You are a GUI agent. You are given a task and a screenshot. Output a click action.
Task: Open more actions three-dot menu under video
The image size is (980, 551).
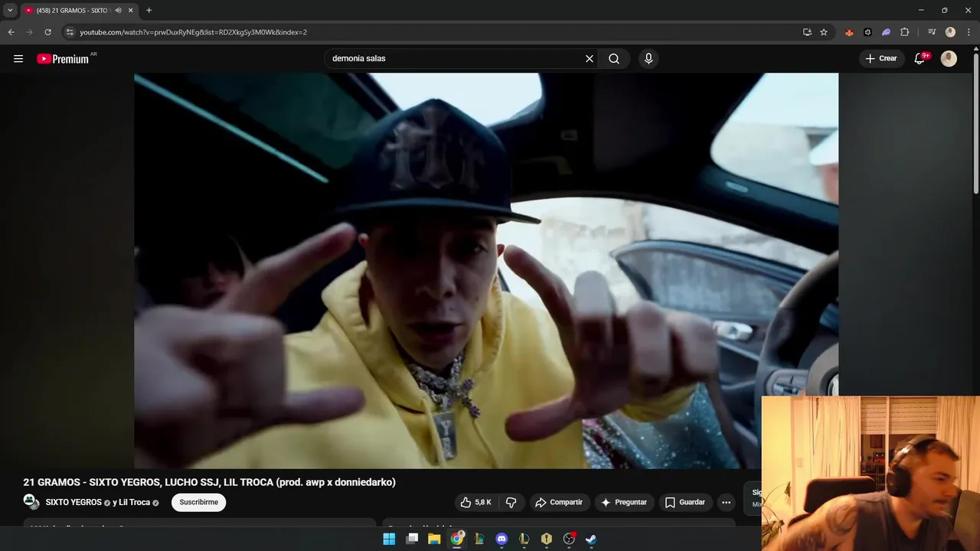tap(726, 503)
